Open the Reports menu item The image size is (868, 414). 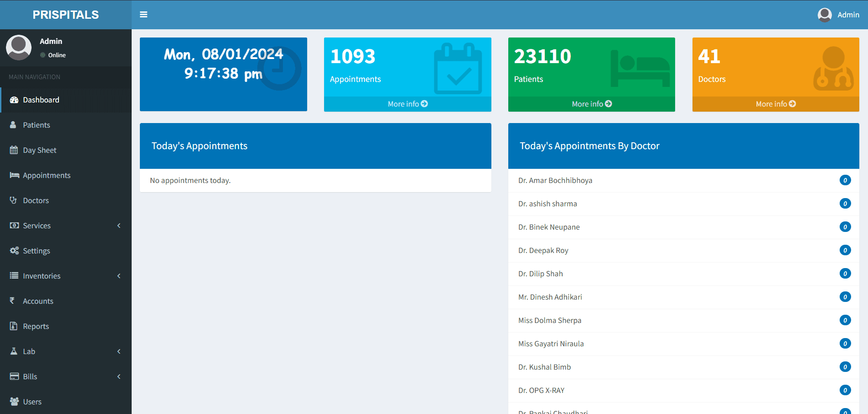coord(66,326)
